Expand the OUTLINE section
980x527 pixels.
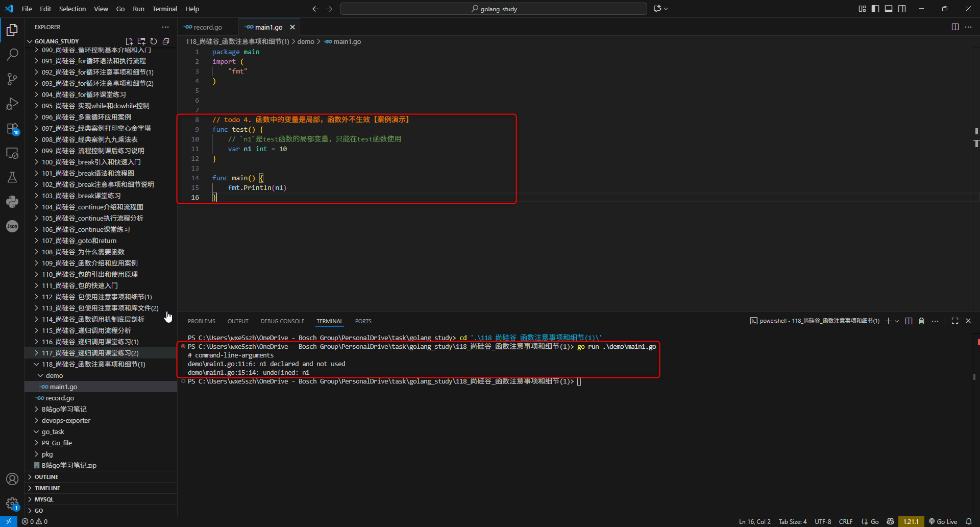tap(101, 477)
